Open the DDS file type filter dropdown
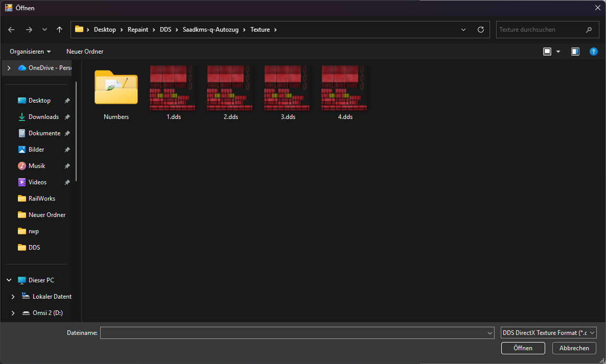Screen dimensions: 606x364 pos(548,333)
